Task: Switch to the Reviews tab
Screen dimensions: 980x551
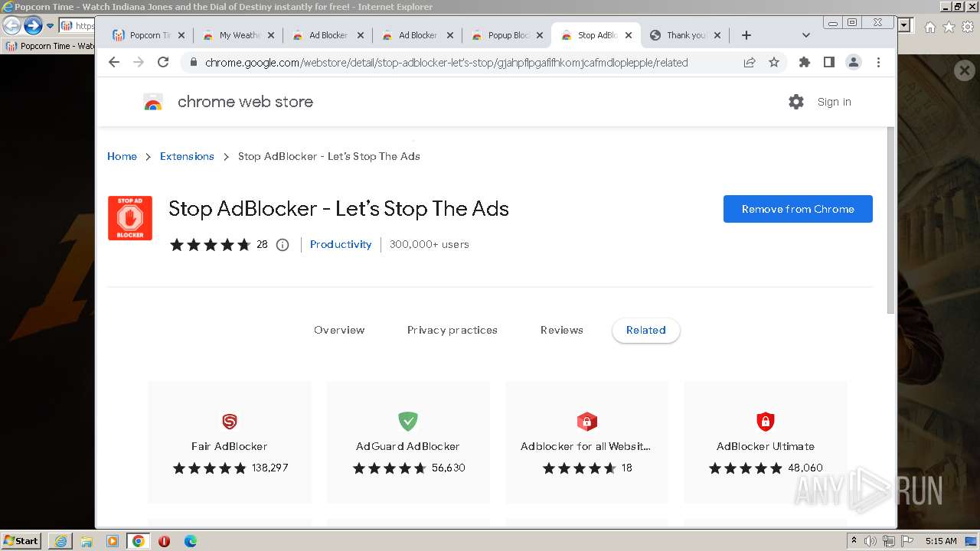Action: point(561,331)
